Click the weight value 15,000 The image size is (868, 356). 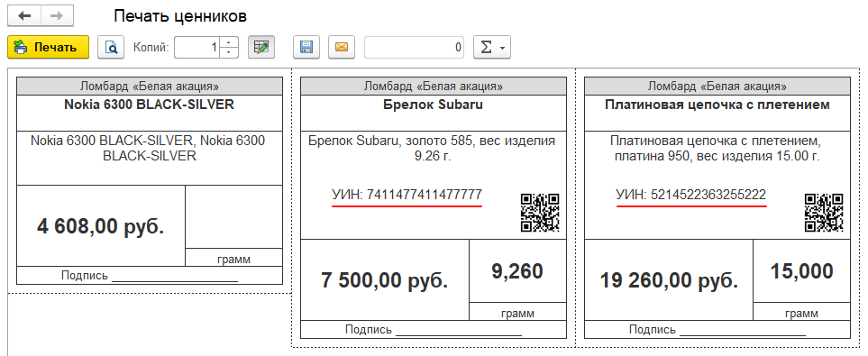click(801, 271)
